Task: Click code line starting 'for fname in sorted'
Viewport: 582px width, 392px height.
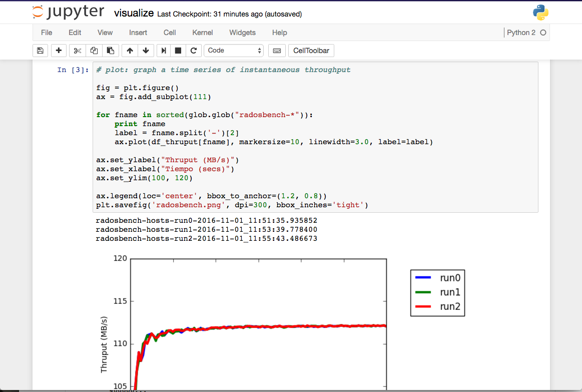Action: (x=205, y=115)
